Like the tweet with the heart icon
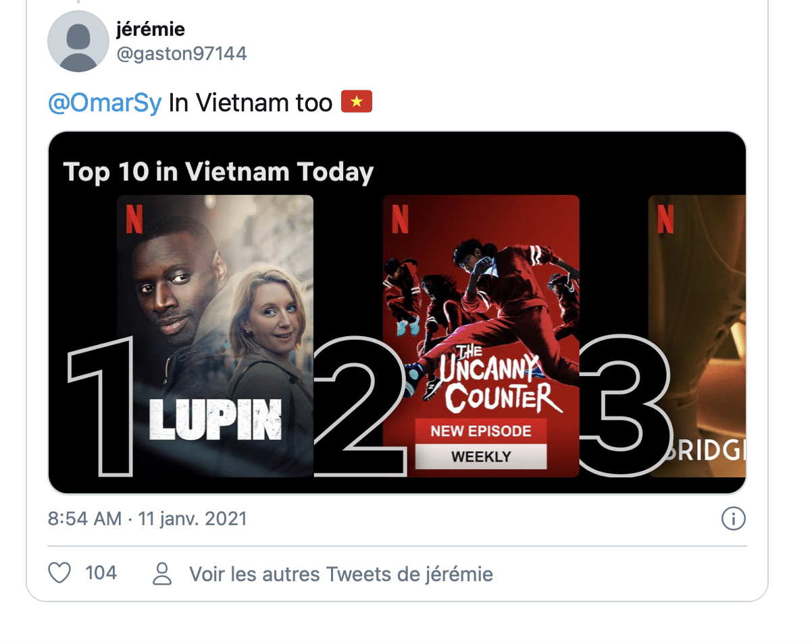Image resolution: width=812 pixels, height=644 pixels. (x=60, y=573)
